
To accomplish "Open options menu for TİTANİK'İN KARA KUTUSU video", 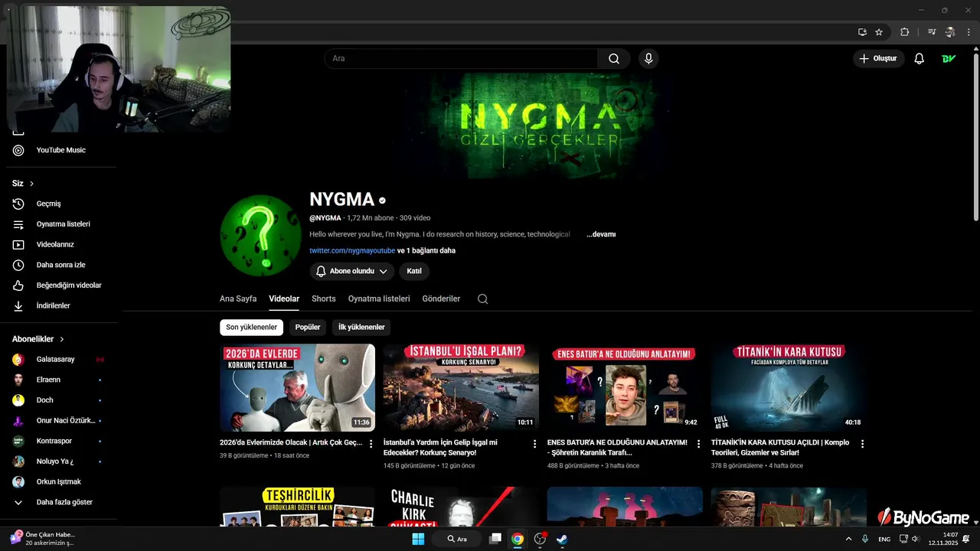I will point(862,444).
